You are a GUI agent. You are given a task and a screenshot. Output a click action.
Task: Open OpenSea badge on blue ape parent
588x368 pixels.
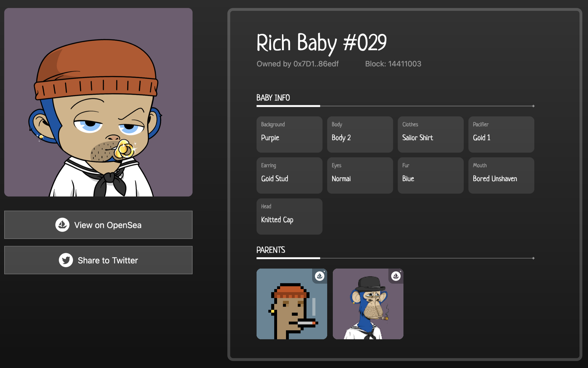(x=396, y=276)
